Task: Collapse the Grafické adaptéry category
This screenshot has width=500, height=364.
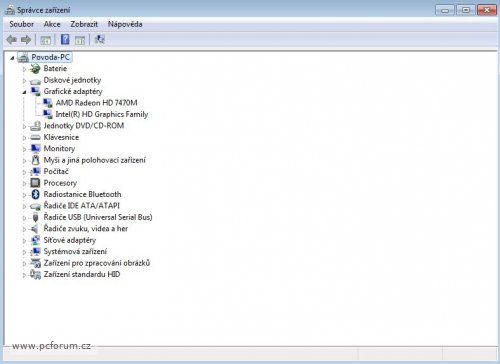Action: tap(24, 92)
